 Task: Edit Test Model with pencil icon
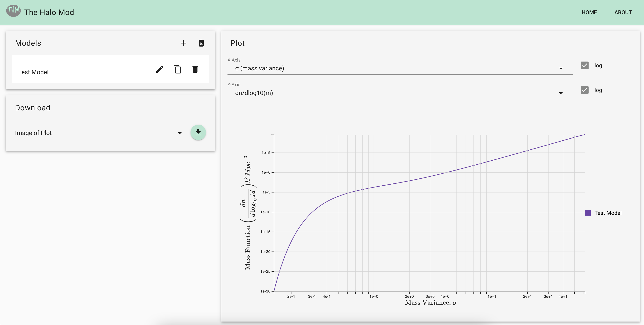160,69
